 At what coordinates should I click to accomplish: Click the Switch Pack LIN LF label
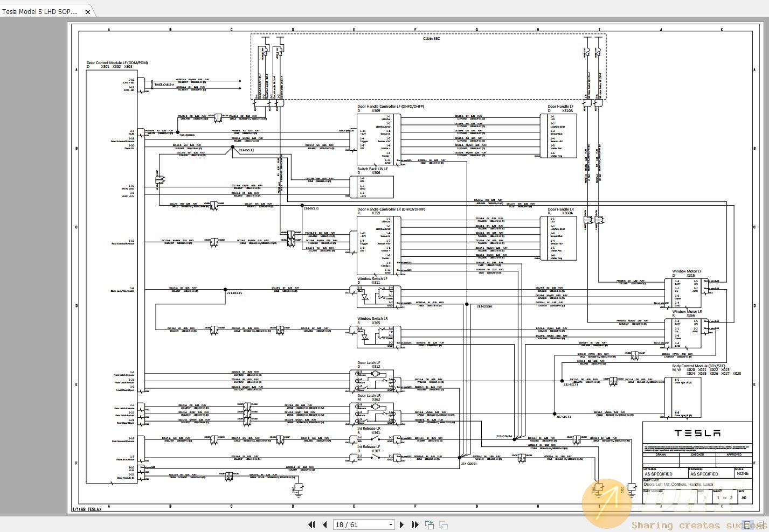pos(372,169)
